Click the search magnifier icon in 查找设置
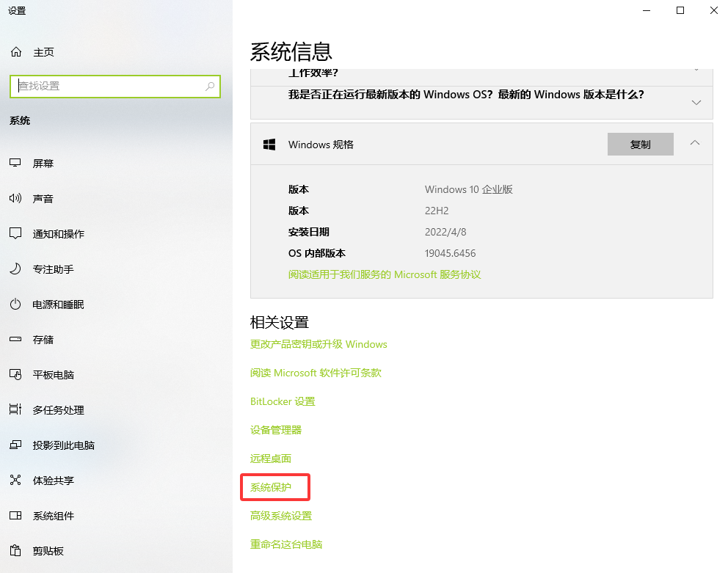 210,87
